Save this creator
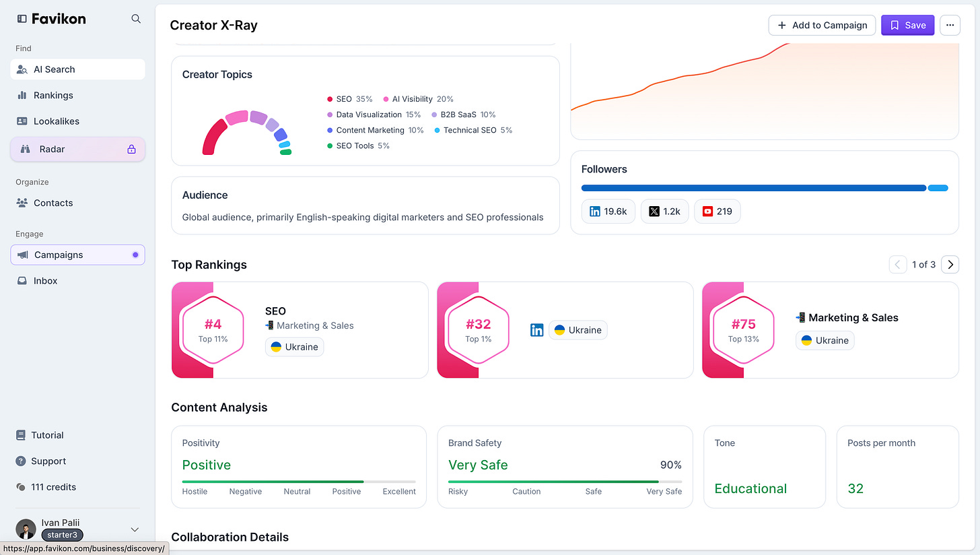Image resolution: width=980 pixels, height=555 pixels. pyautogui.click(x=907, y=25)
